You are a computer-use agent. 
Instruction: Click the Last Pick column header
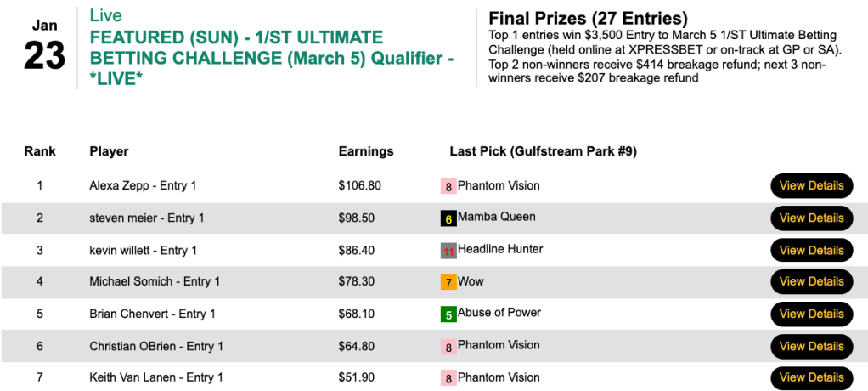point(543,151)
